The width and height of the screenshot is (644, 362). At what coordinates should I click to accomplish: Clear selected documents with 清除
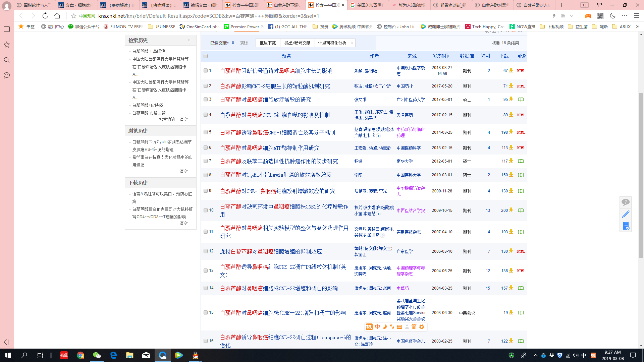(x=244, y=43)
